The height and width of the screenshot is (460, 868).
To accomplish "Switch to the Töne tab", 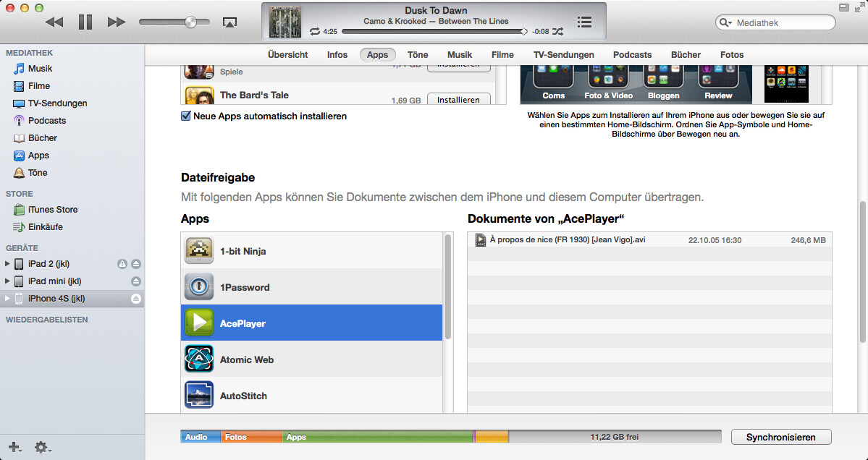I will pyautogui.click(x=418, y=55).
